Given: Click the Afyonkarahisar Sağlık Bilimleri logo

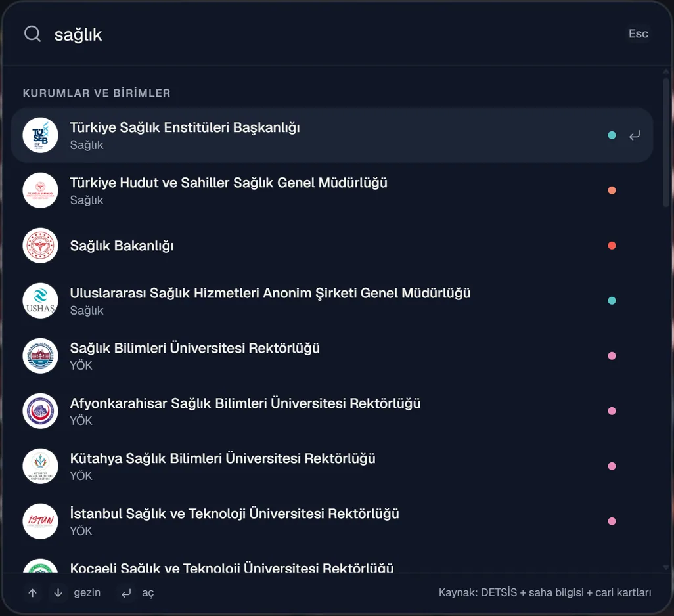Looking at the screenshot, I should pyautogui.click(x=41, y=411).
